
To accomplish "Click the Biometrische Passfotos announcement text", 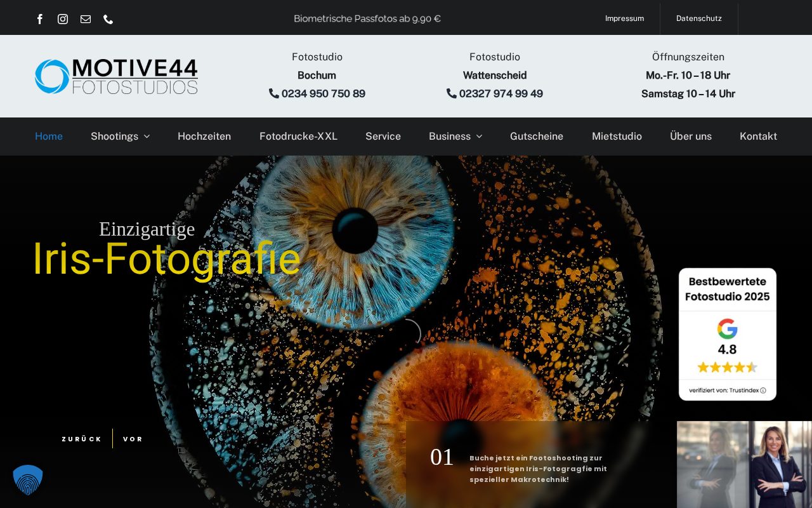I will [367, 18].
